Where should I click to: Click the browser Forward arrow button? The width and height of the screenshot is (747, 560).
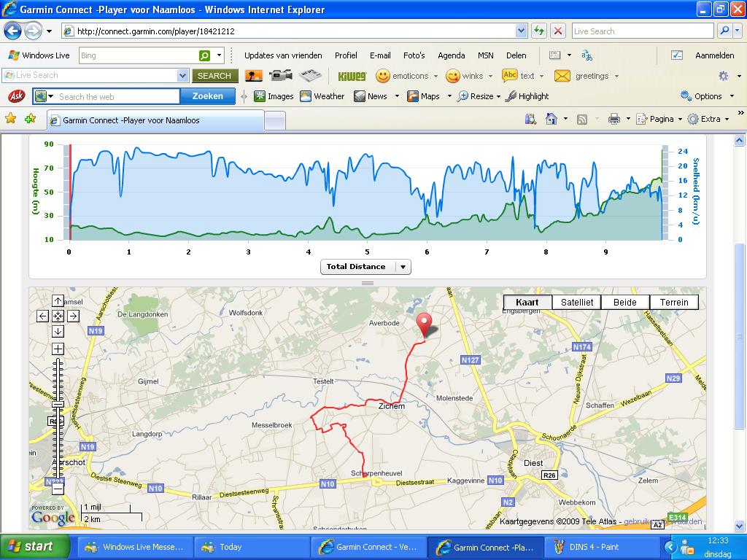click(x=33, y=31)
